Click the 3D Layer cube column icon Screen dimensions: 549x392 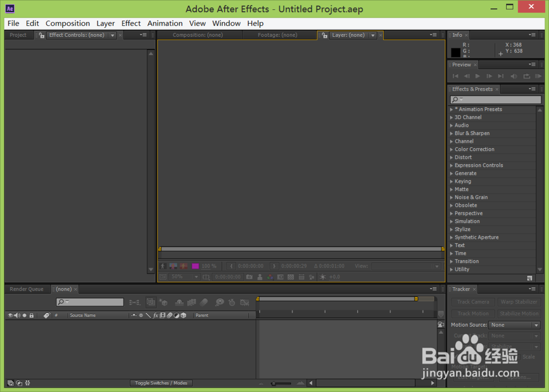click(x=183, y=315)
